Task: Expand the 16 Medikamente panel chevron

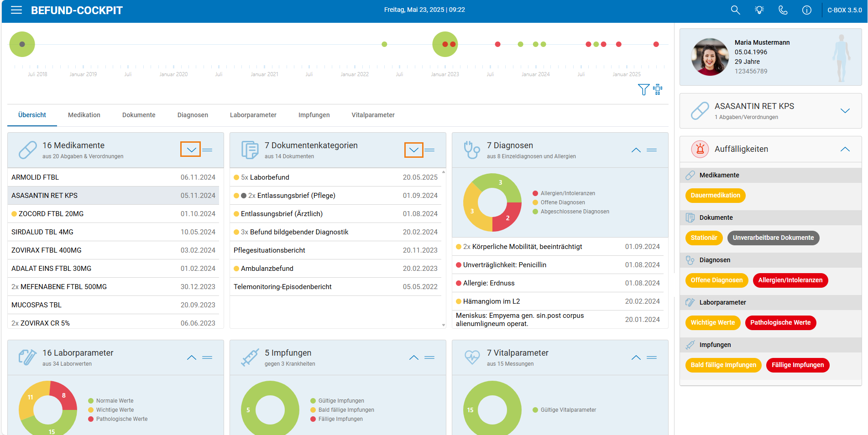Action: pyautogui.click(x=191, y=150)
